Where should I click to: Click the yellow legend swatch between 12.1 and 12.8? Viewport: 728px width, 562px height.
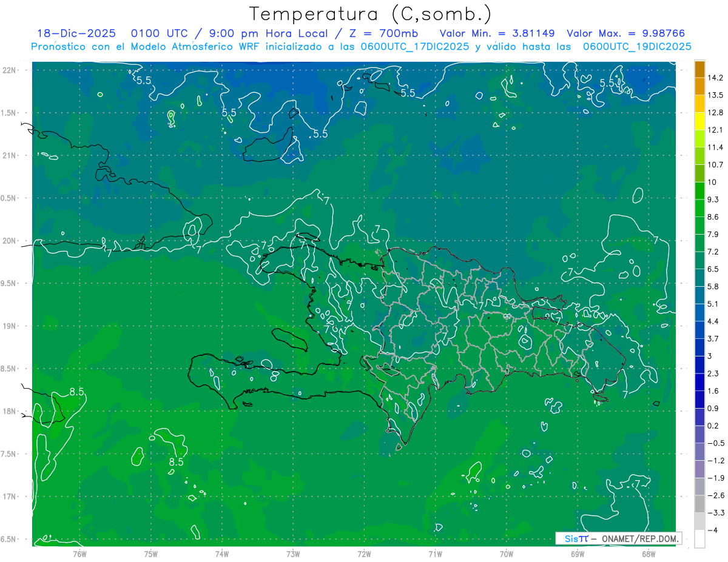pos(699,121)
